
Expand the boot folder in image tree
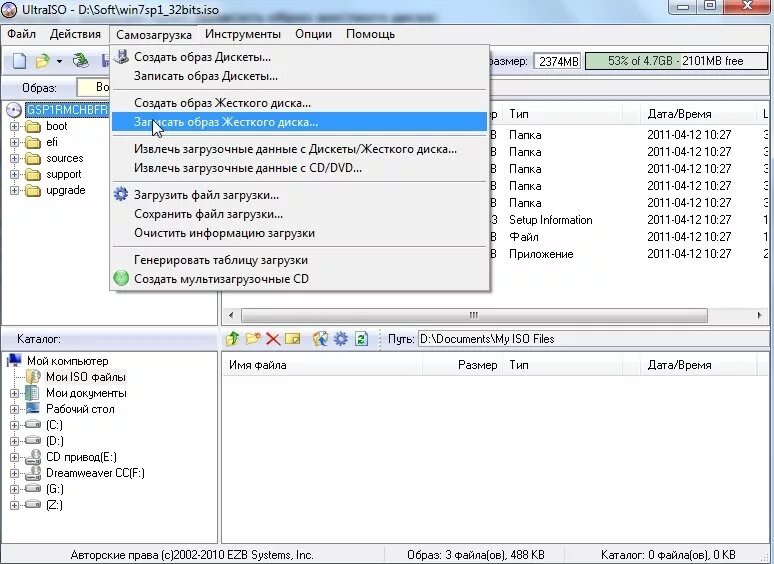pyautogui.click(x=14, y=126)
